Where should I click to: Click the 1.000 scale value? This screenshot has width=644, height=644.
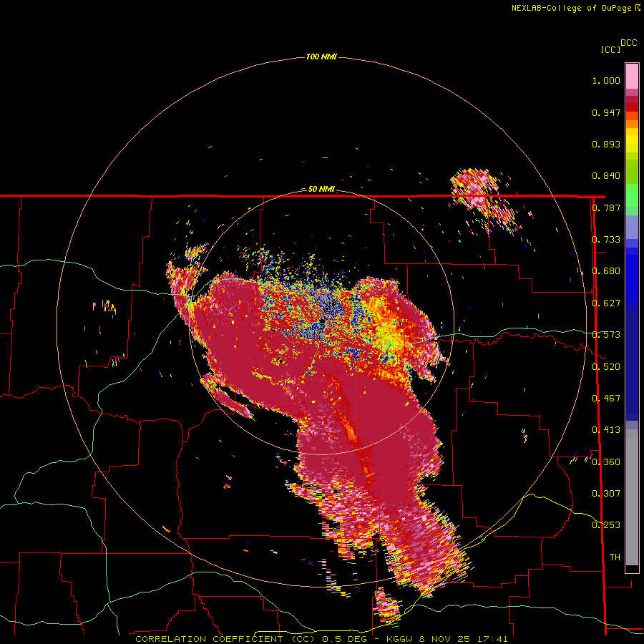click(606, 81)
